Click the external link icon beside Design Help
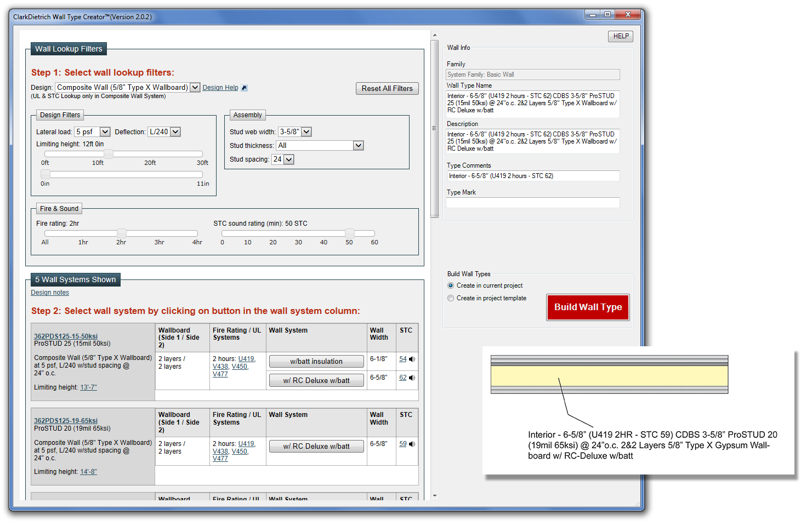 (x=245, y=88)
